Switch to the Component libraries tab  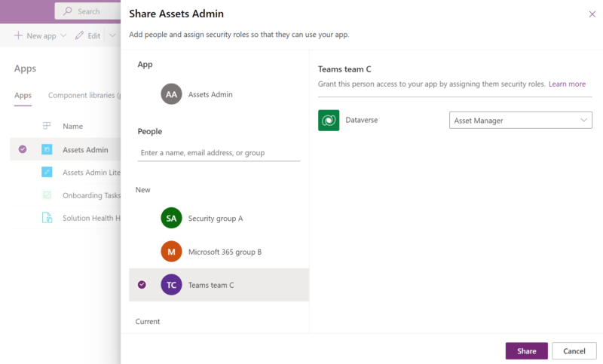[x=84, y=95]
